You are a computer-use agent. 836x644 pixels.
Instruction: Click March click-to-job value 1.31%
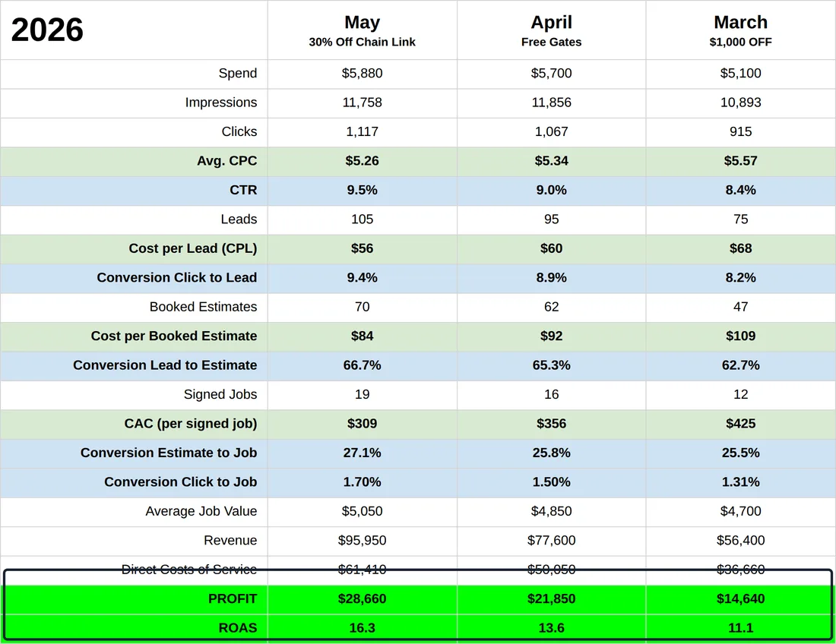coord(740,482)
